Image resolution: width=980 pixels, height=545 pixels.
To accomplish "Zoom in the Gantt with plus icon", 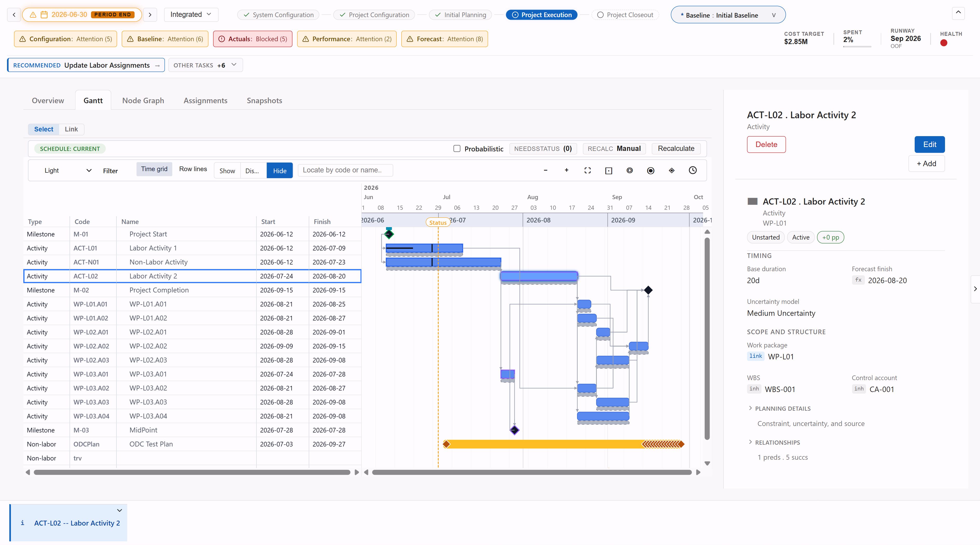I will 566,170.
